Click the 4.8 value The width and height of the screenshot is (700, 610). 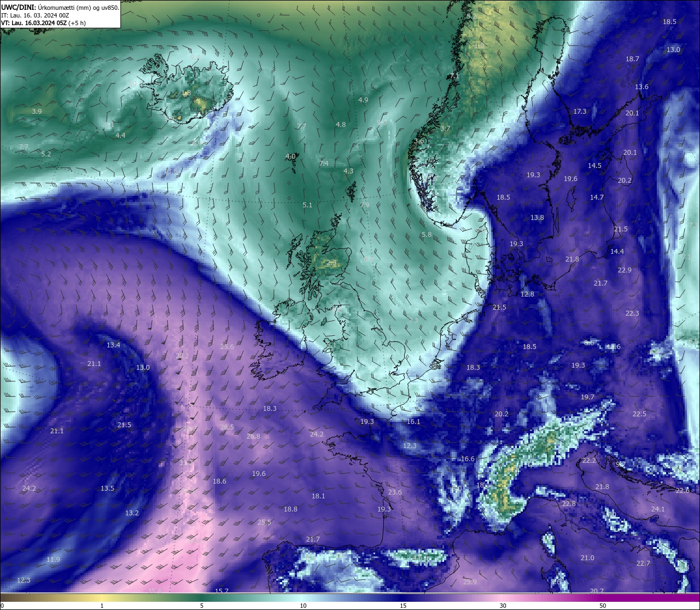341,125
